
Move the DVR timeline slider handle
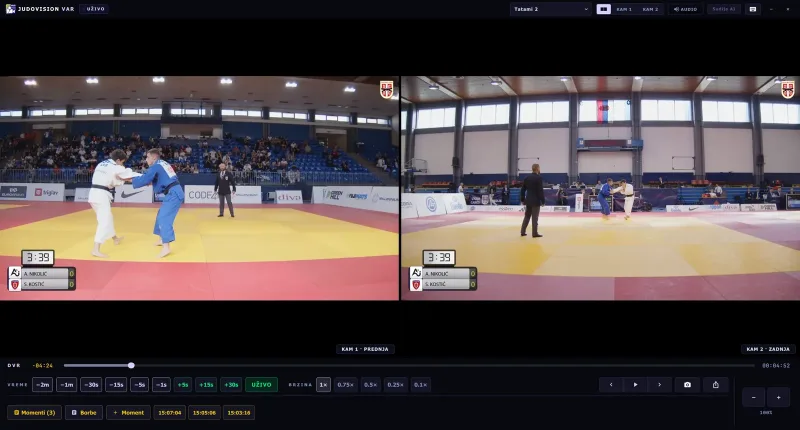point(131,365)
